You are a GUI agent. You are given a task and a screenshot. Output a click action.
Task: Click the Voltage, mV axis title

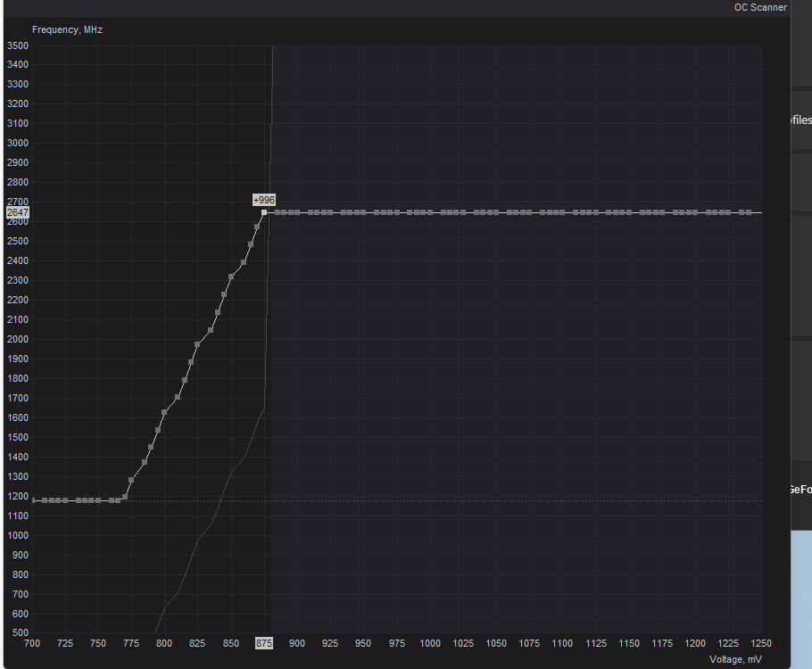pyautogui.click(x=735, y=659)
